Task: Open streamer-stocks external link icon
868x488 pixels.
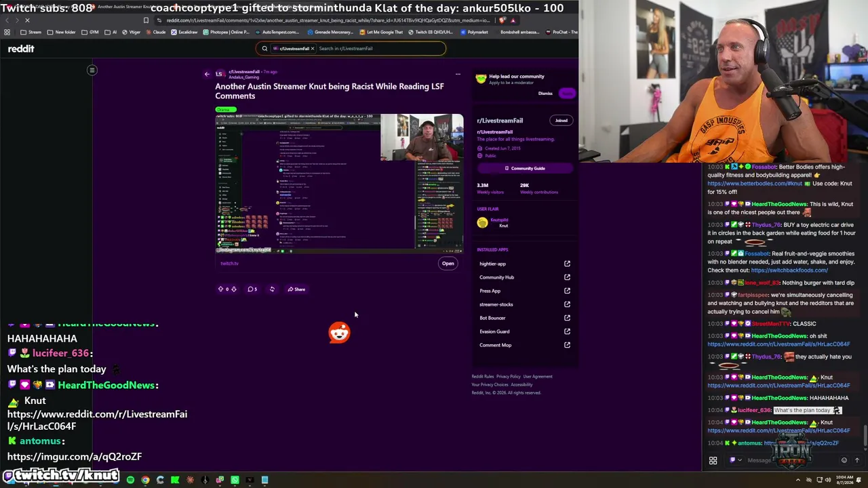Action: [x=567, y=304]
